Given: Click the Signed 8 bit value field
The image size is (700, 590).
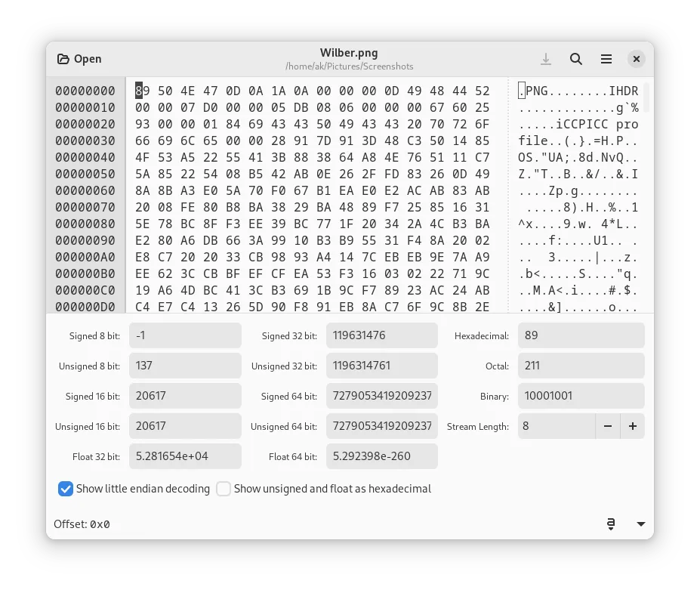Looking at the screenshot, I should (185, 335).
